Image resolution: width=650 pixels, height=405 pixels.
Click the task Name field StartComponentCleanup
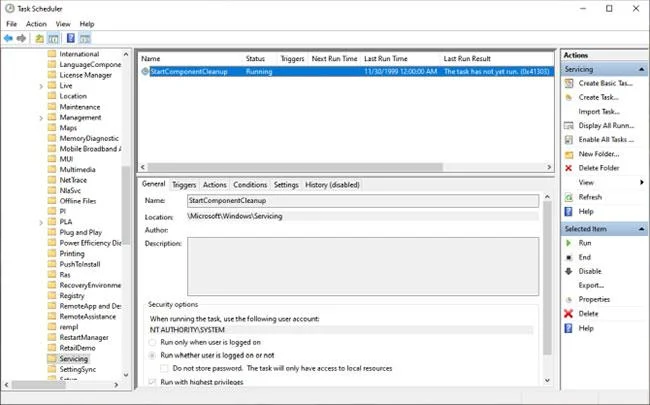pyautogui.click(x=363, y=201)
